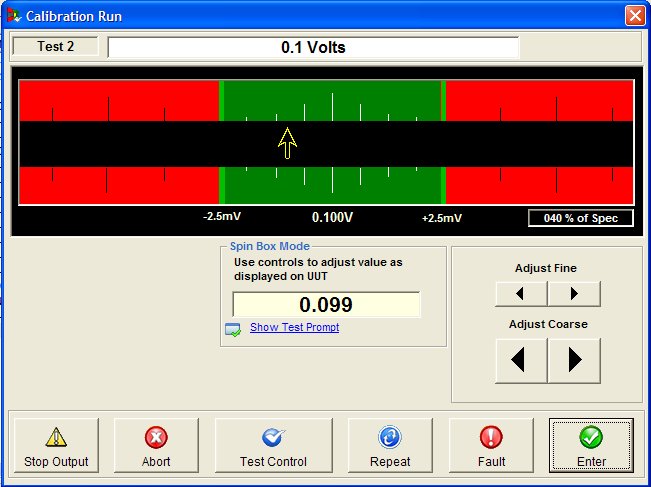
Task: Click the 0.1 Volts test title field
Action: (x=313, y=47)
